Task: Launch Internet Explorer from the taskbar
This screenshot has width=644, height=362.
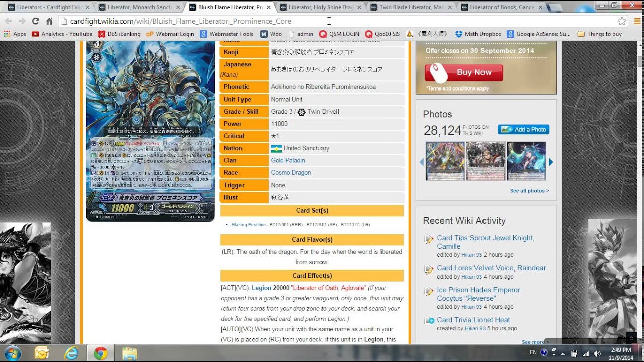Action: click(x=71, y=353)
